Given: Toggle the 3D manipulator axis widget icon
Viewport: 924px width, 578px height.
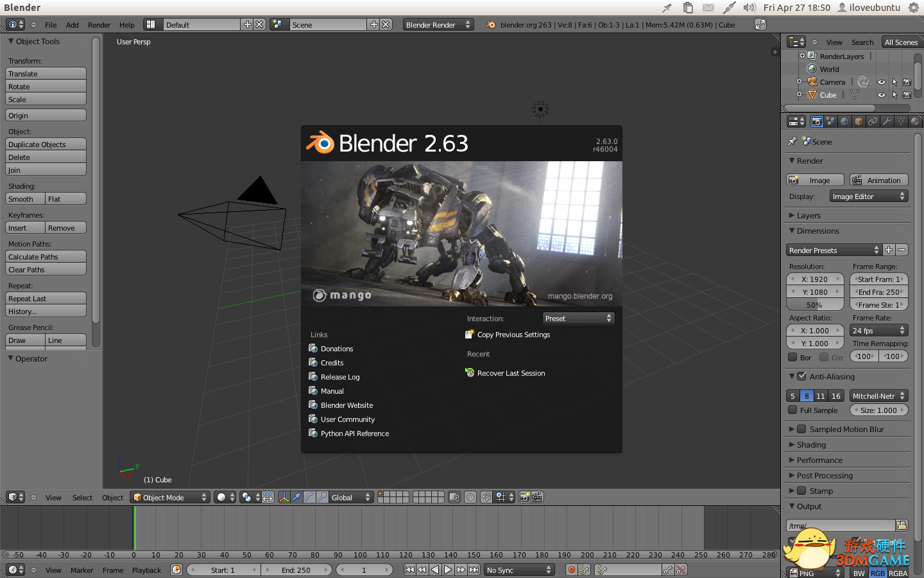Looking at the screenshot, I should (x=284, y=497).
